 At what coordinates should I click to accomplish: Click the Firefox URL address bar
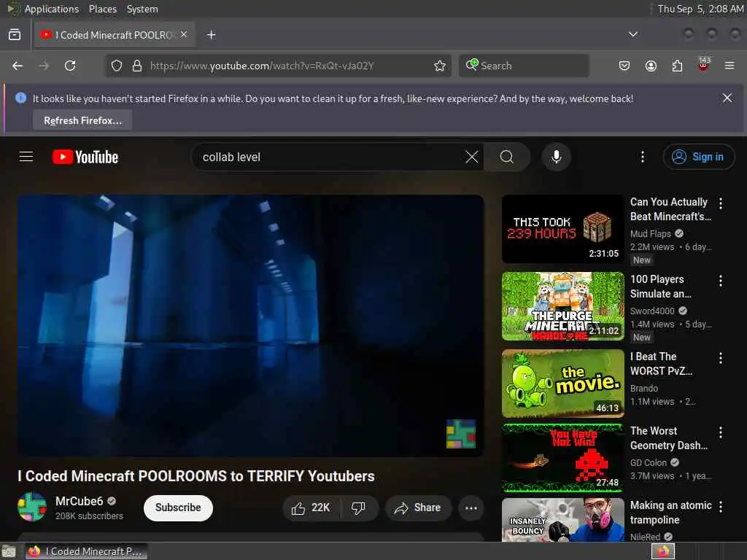(x=276, y=66)
